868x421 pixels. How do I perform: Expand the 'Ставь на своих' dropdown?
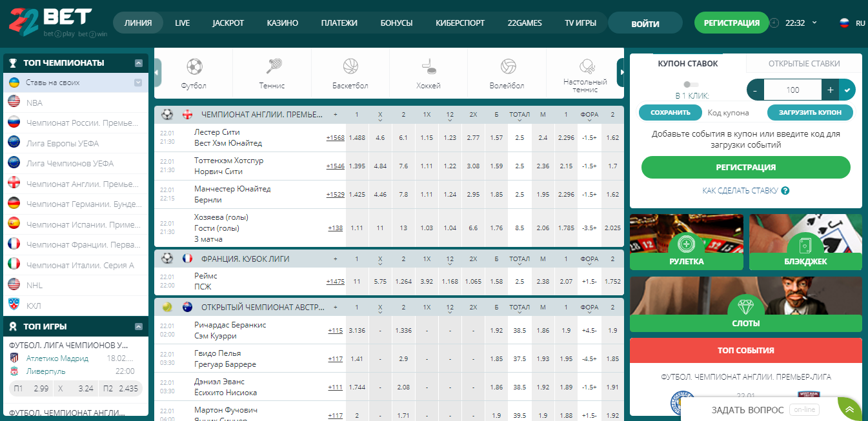(x=138, y=83)
